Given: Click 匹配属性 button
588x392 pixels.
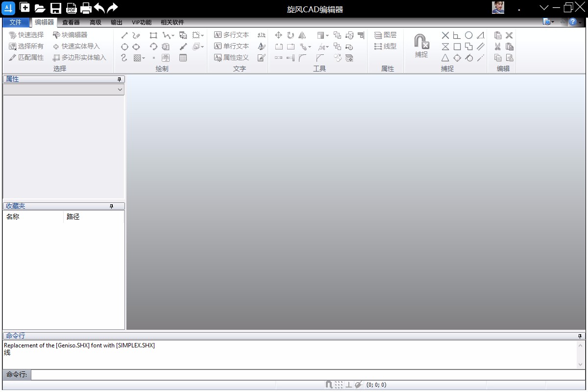Looking at the screenshot, I should click(26, 58).
